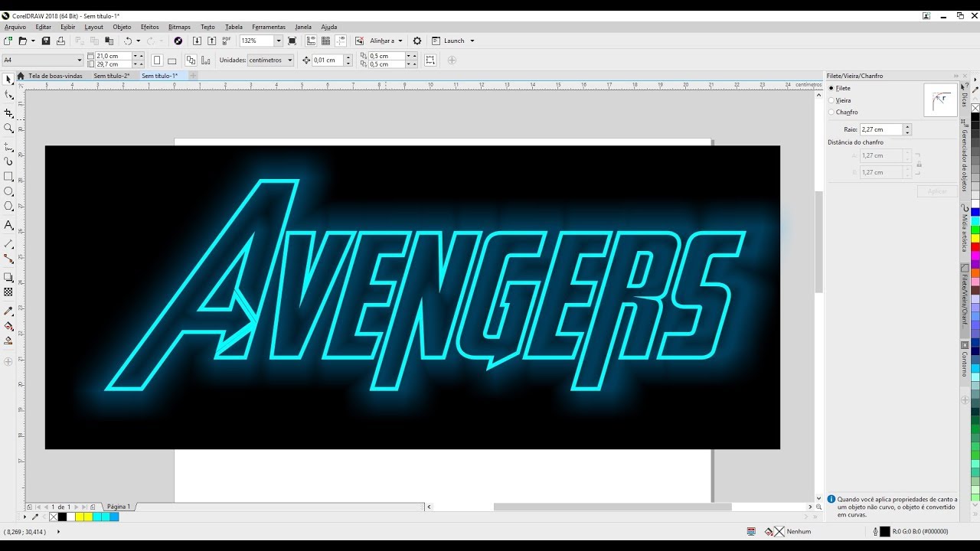Select the Smart Fill tool

pyautogui.click(x=8, y=341)
